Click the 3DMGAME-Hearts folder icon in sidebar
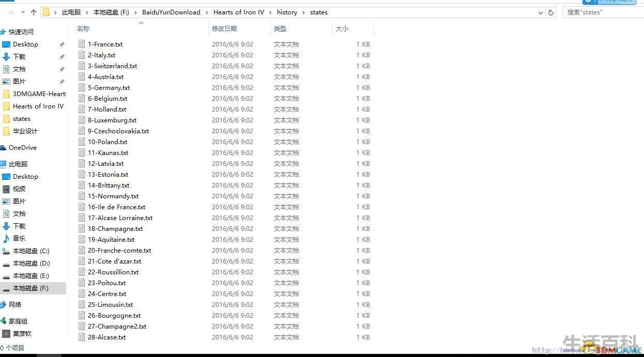 (x=6, y=94)
